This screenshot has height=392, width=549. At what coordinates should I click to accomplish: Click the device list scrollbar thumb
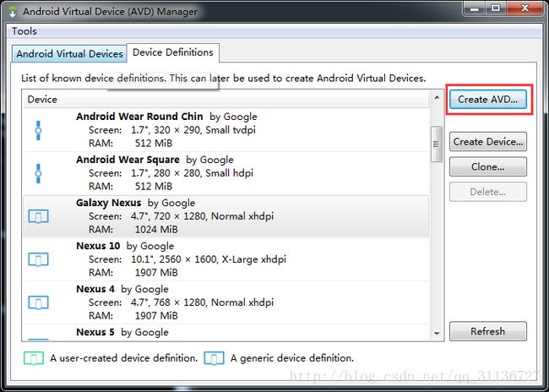click(x=437, y=144)
